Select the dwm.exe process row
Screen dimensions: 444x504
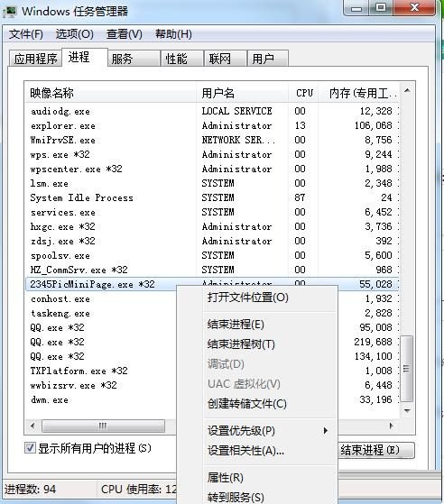101,399
